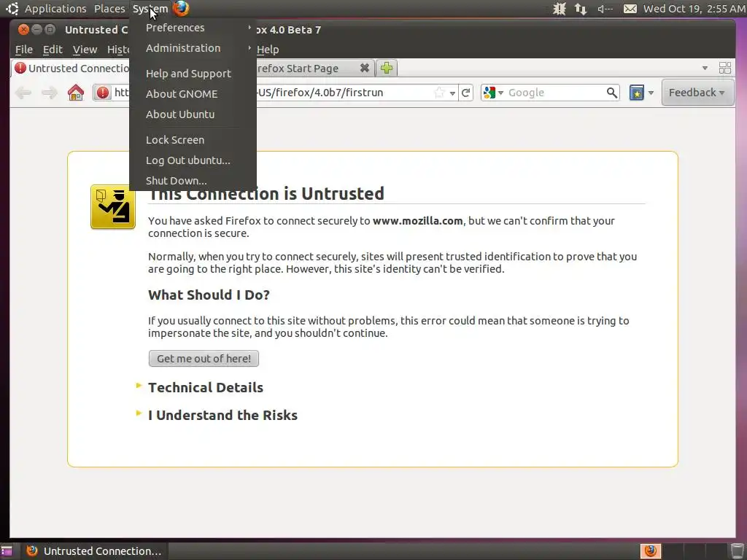Image resolution: width=747 pixels, height=560 pixels.
Task: Click the Get me out of here! button
Action: coord(204,358)
